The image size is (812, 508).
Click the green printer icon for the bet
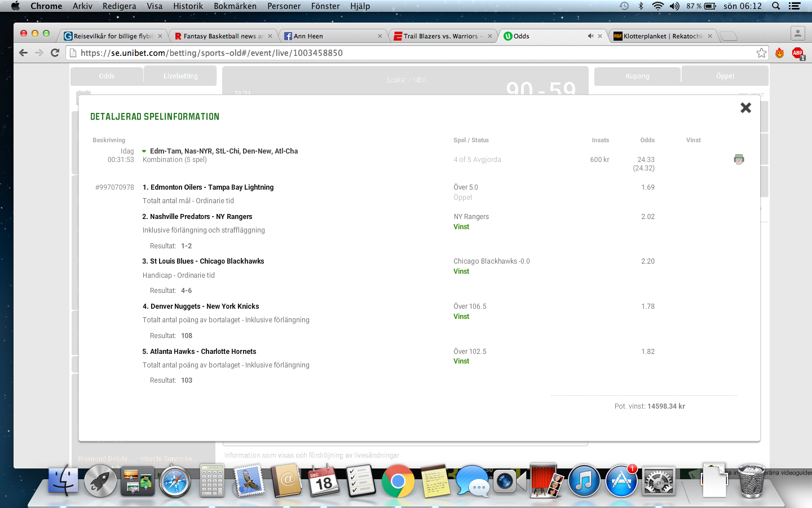(x=739, y=160)
